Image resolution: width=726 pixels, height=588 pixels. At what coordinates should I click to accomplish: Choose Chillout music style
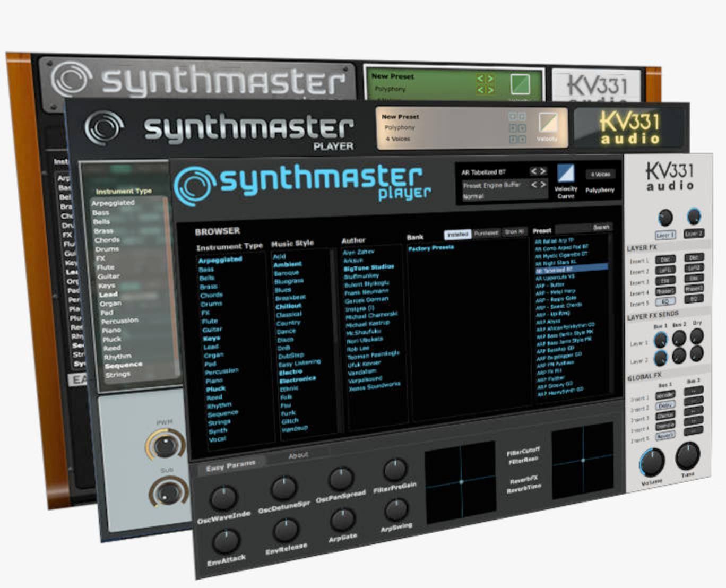[x=288, y=306]
